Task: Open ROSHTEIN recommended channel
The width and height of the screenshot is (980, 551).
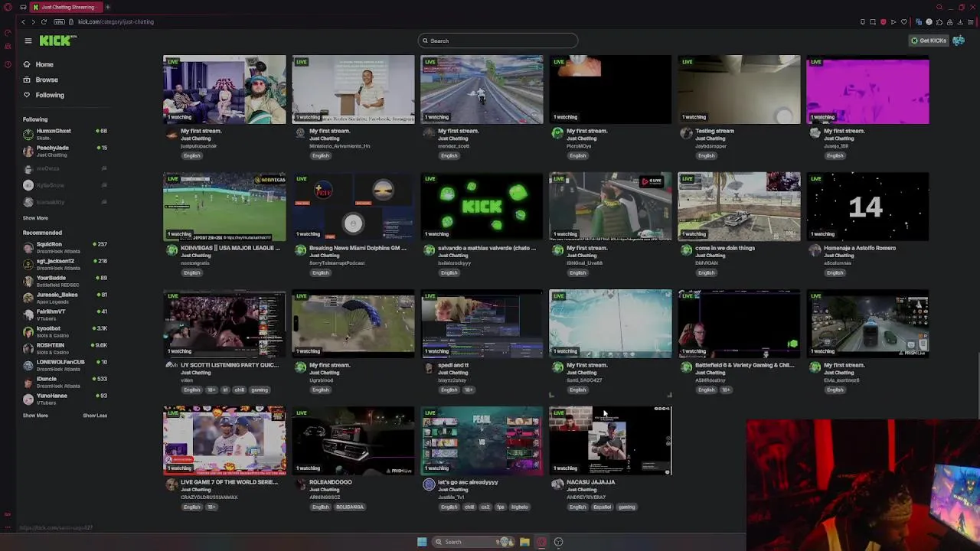Action: (x=64, y=349)
